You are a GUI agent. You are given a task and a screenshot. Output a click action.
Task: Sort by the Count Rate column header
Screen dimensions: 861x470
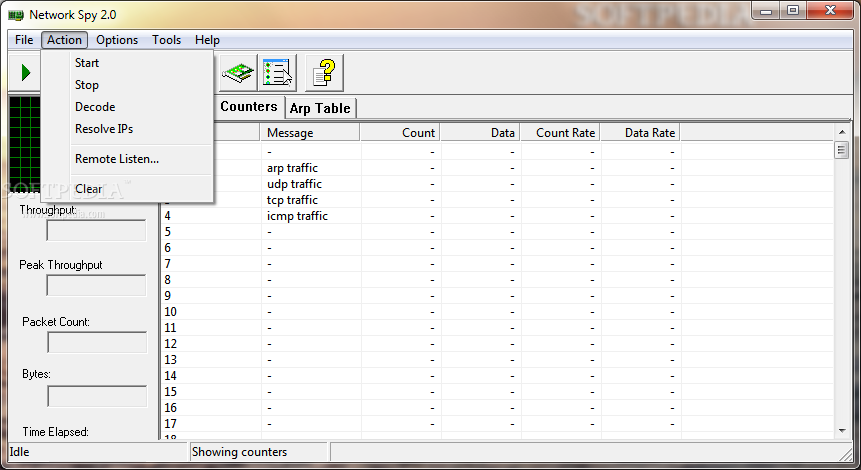(561, 133)
